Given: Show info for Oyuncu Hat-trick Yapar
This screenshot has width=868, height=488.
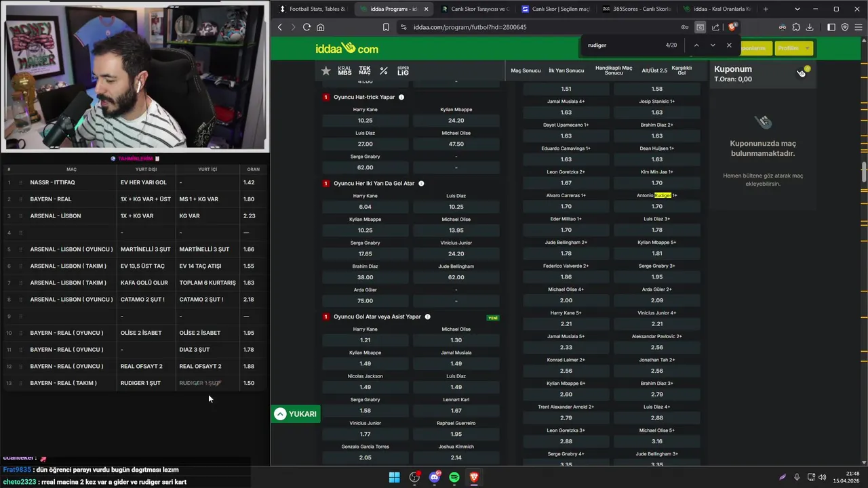Looking at the screenshot, I should tap(401, 97).
